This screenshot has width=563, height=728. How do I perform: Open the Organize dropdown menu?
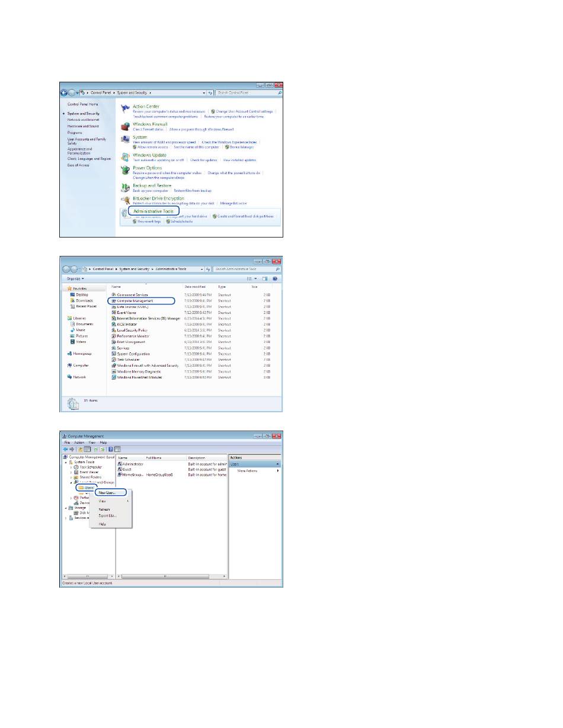(75, 278)
